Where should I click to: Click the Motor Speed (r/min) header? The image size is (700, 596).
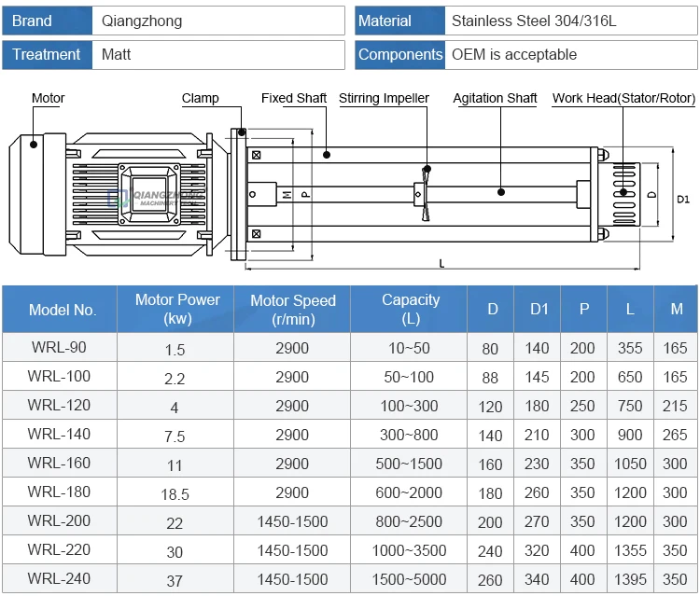292,310
